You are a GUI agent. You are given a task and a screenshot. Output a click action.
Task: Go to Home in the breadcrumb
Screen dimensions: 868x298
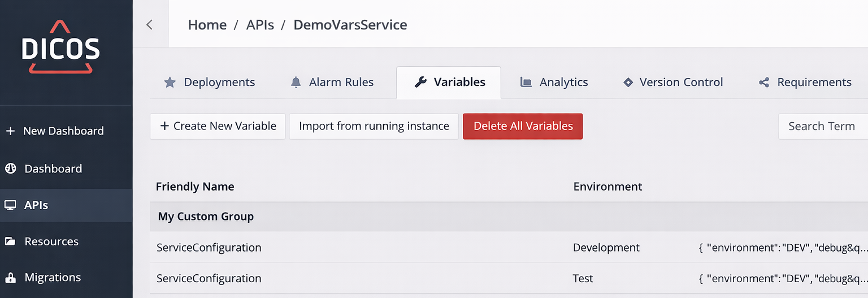tap(207, 25)
